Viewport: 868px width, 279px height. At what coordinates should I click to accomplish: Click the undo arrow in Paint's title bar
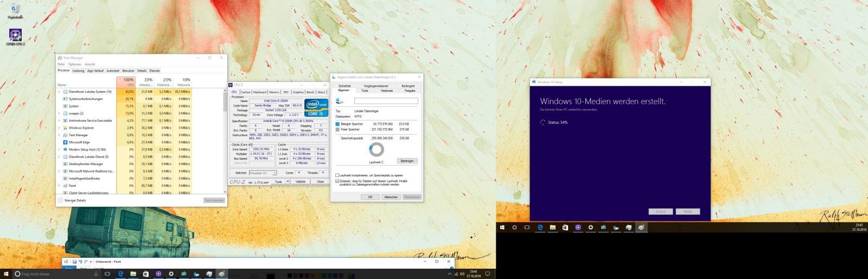[80, 262]
